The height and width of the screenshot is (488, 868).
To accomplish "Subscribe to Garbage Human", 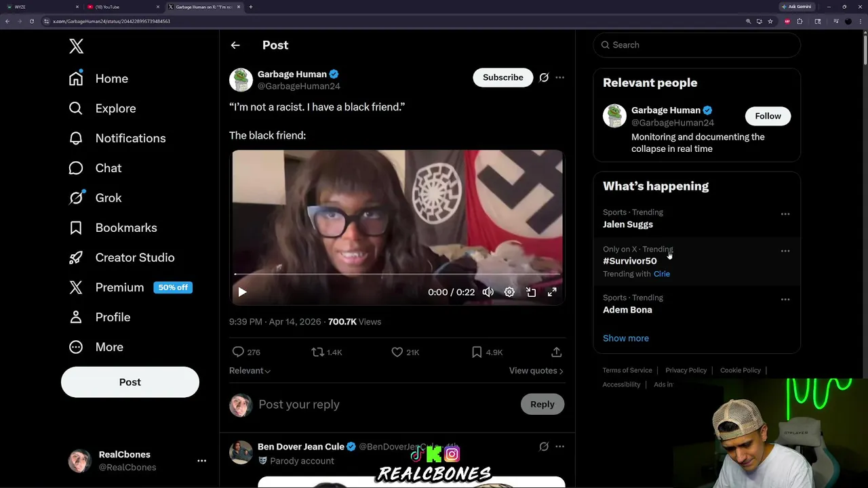I will pos(503,77).
